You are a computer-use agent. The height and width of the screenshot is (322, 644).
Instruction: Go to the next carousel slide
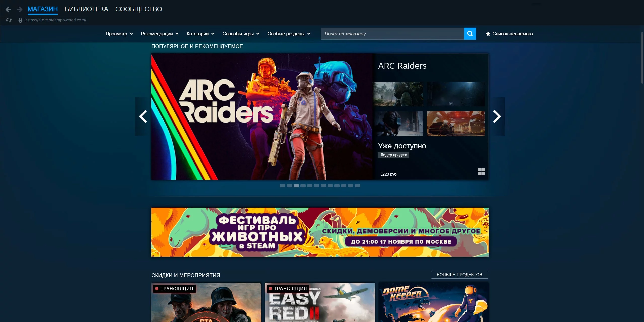[x=497, y=116]
